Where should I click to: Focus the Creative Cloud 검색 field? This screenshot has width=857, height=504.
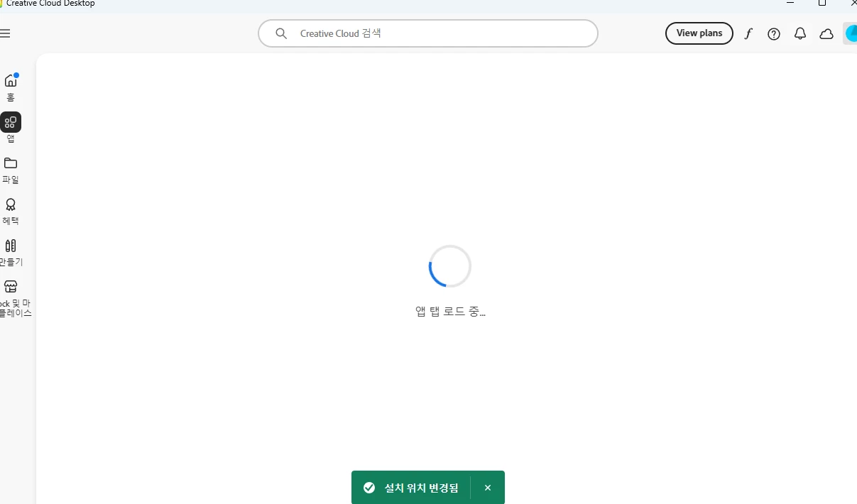tap(428, 33)
